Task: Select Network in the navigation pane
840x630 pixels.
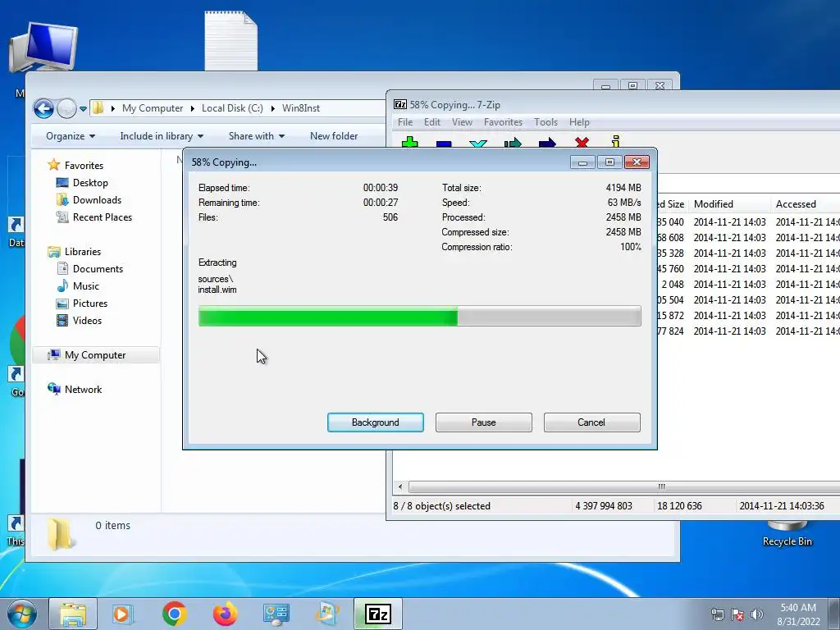Action: tap(83, 390)
